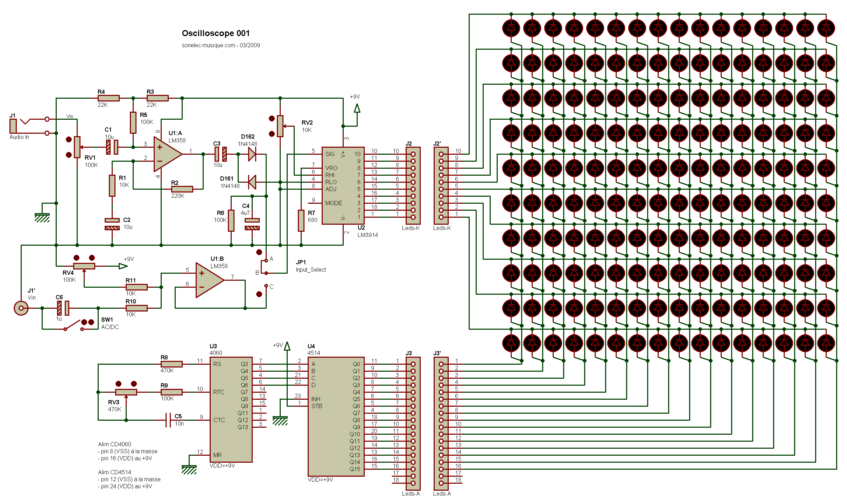Click the SW1 AC/DC switch symbol
Screen dimensions: 847x504
[x=74, y=325]
